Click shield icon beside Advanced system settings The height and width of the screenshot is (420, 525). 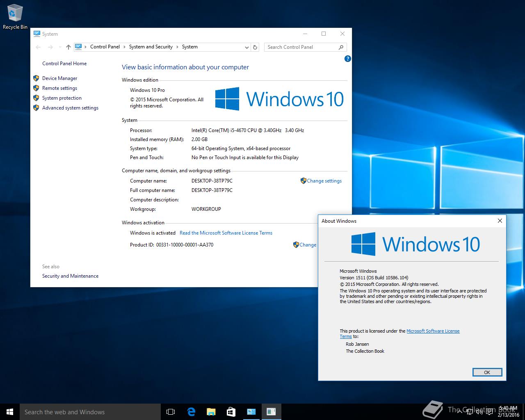coord(36,107)
